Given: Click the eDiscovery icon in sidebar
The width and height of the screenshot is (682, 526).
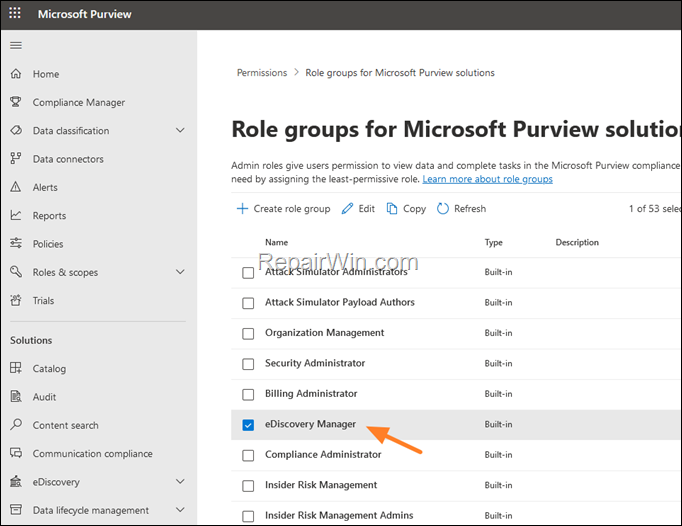Looking at the screenshot, I should coord(16,481).
